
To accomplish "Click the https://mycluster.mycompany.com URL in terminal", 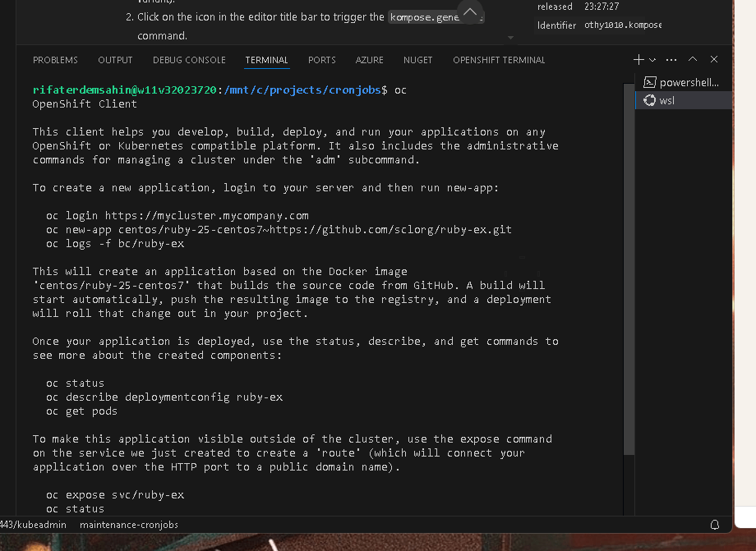I will [x=207, y=216].
